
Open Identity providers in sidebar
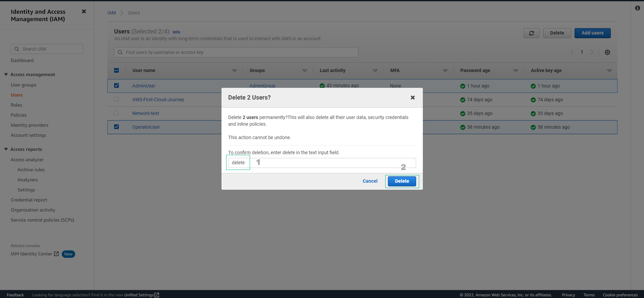30,125
